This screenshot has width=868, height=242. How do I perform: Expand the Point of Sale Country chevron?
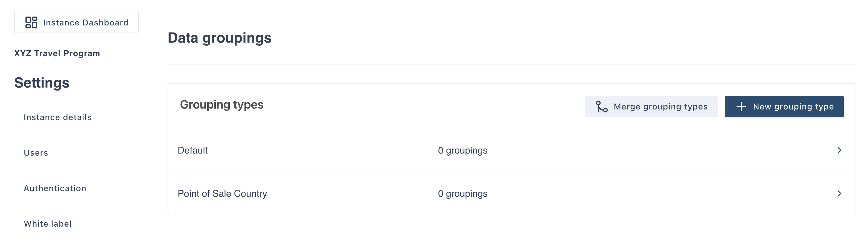coord(839,193)
